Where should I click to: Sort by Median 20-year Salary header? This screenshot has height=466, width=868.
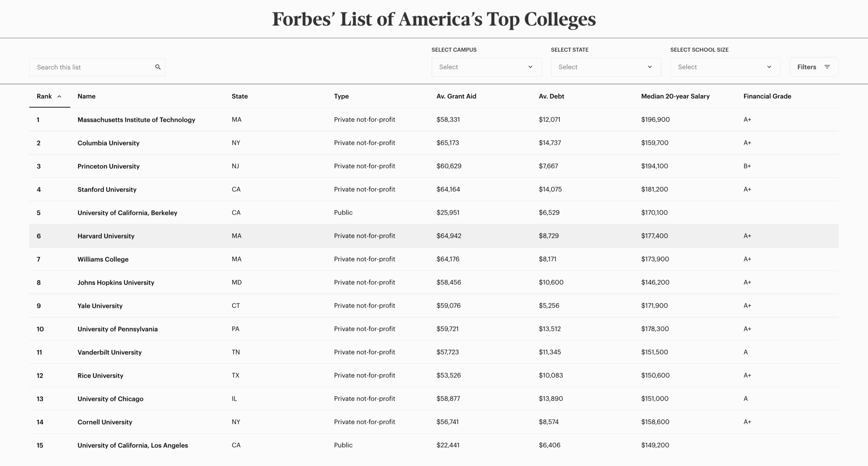[x=675, y=96]
